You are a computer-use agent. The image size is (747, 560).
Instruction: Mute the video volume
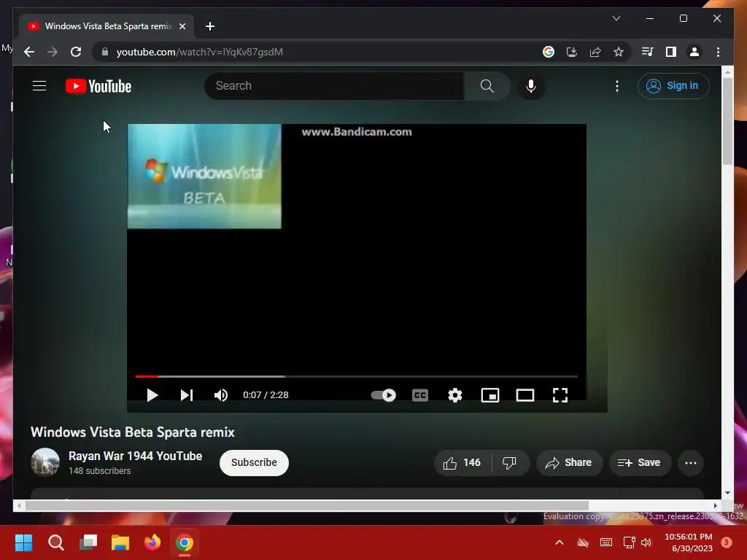click(x=220, y=395)
